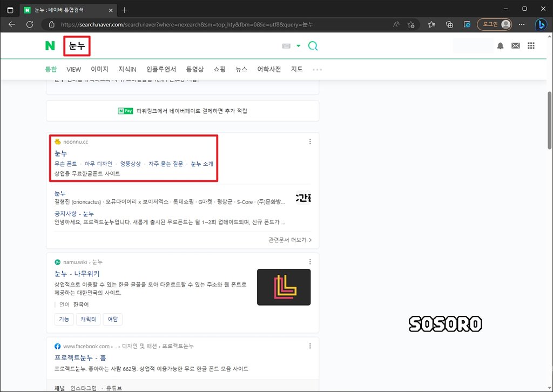Open the on-screen keyboard icon
The height and width of the screenshot is (392, 553).
(x=286, y=46)
